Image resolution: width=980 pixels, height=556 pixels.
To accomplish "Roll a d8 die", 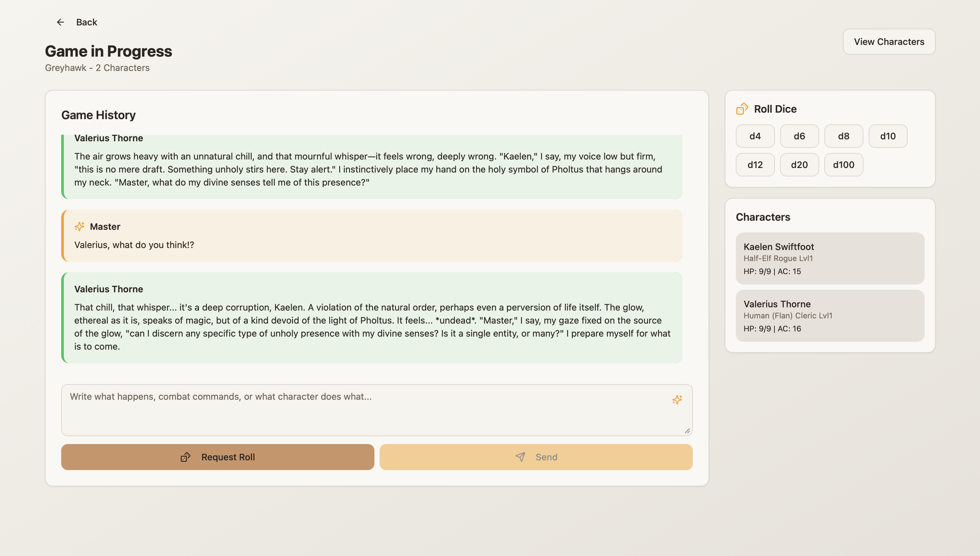I will click(844, 135).
